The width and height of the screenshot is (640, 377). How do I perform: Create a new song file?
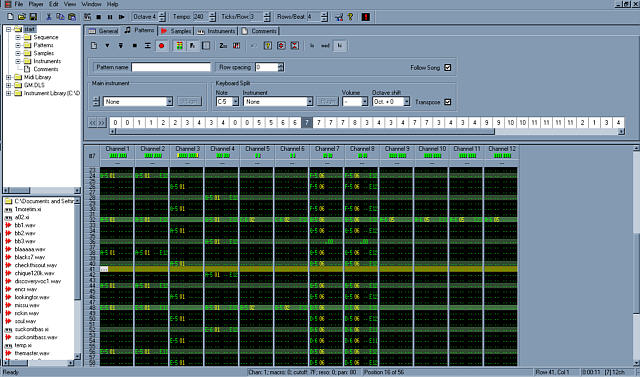pyautogui.click(x=11, y=17)
